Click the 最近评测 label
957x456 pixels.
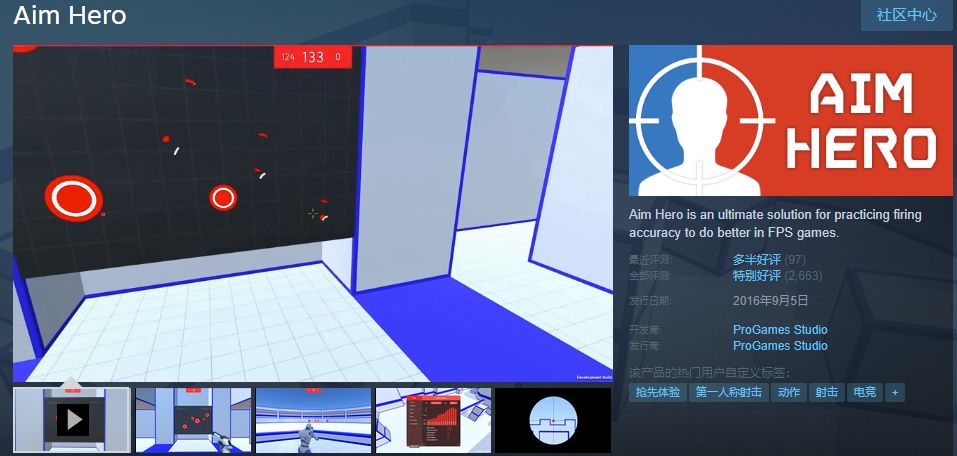(649, 260)
